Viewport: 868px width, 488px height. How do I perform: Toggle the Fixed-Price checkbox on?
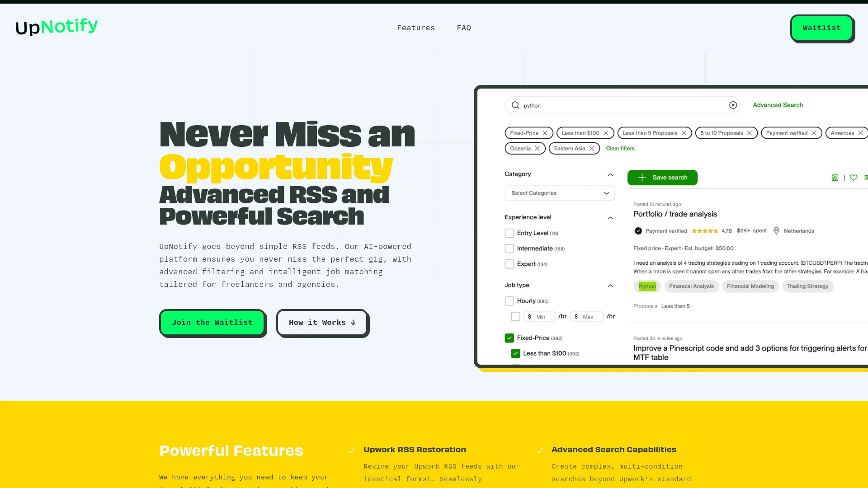tap(509, 338)
